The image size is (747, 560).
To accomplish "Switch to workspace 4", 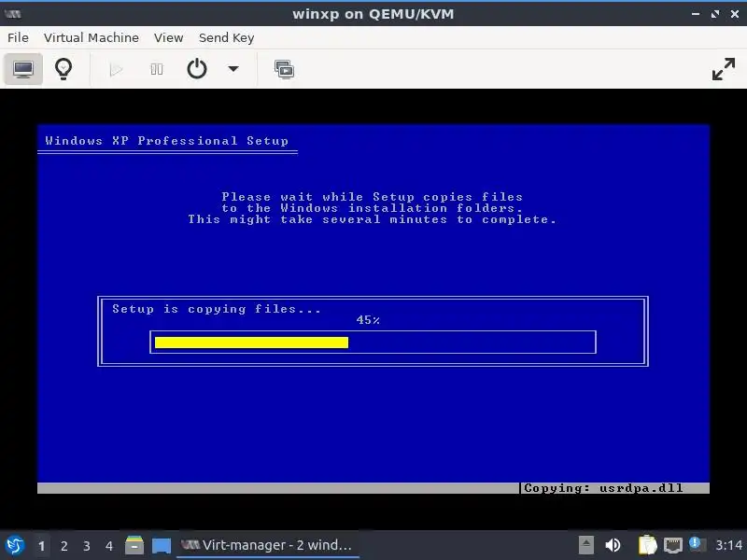I will coord(108,546).
